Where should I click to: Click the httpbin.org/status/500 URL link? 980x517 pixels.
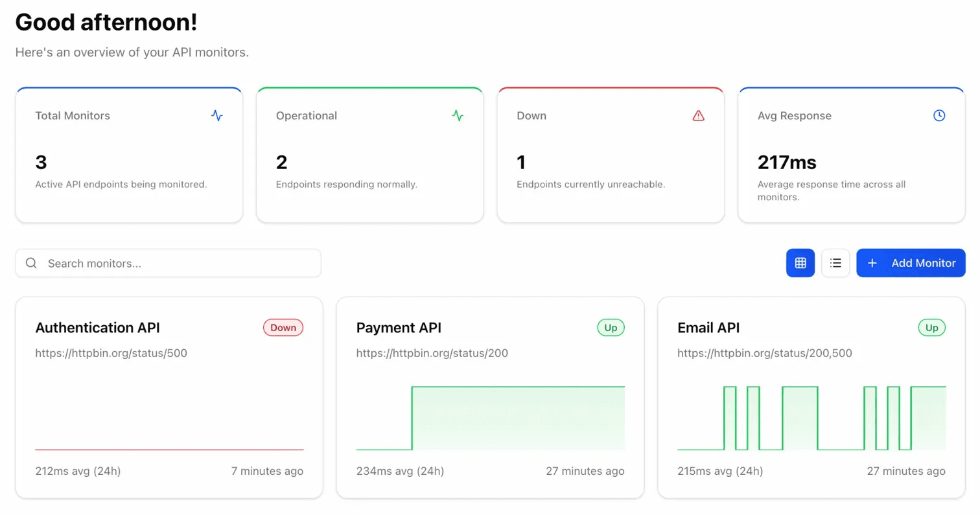pyautogui.click(x=111, y=353)
